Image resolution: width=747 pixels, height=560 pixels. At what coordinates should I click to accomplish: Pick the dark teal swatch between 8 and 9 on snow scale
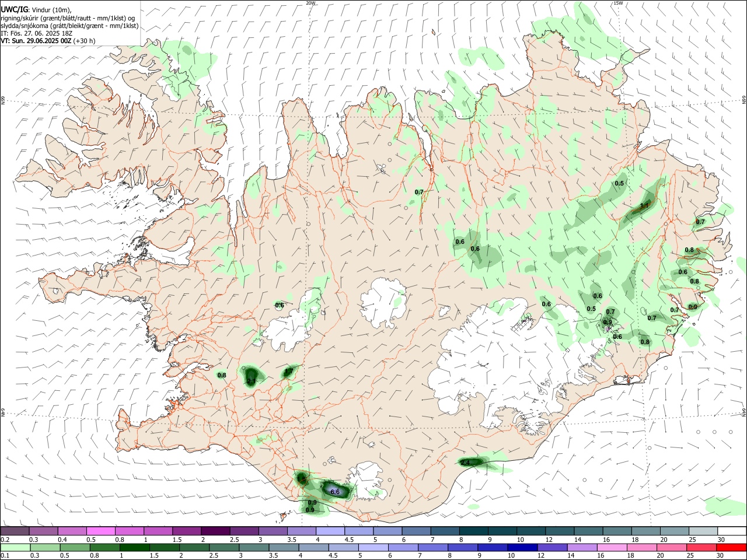[474, 531]
